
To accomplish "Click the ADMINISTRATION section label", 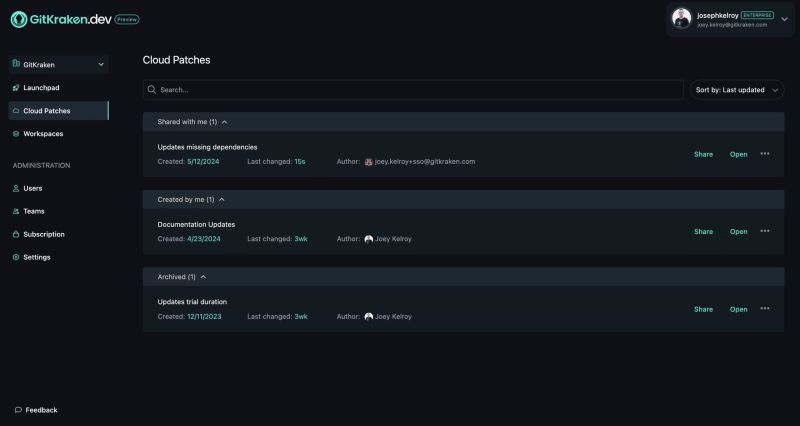I will point(41,165).
